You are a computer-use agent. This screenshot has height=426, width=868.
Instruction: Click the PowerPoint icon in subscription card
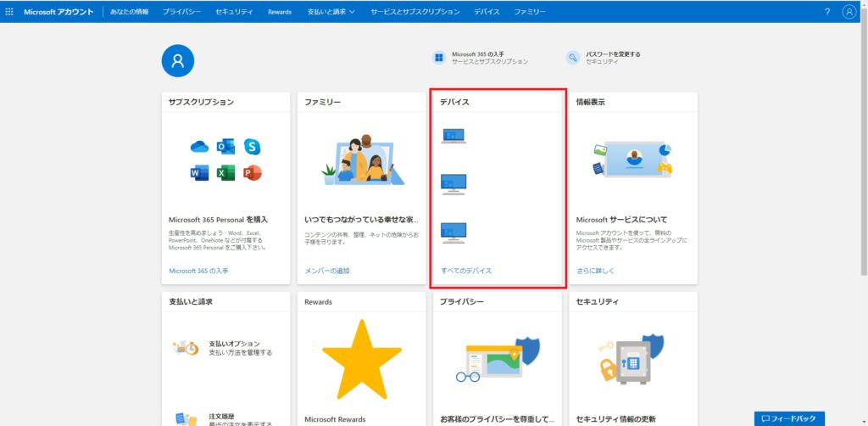click(x=253, y=173)
